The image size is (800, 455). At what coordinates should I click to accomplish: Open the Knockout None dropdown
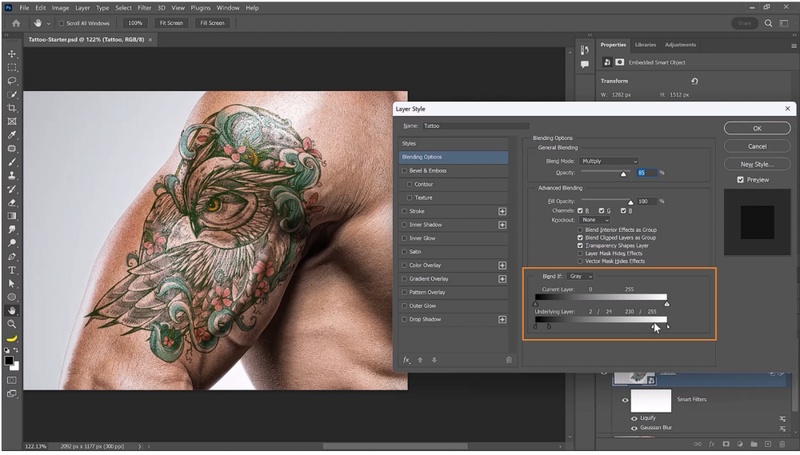[x=594, y=220]
